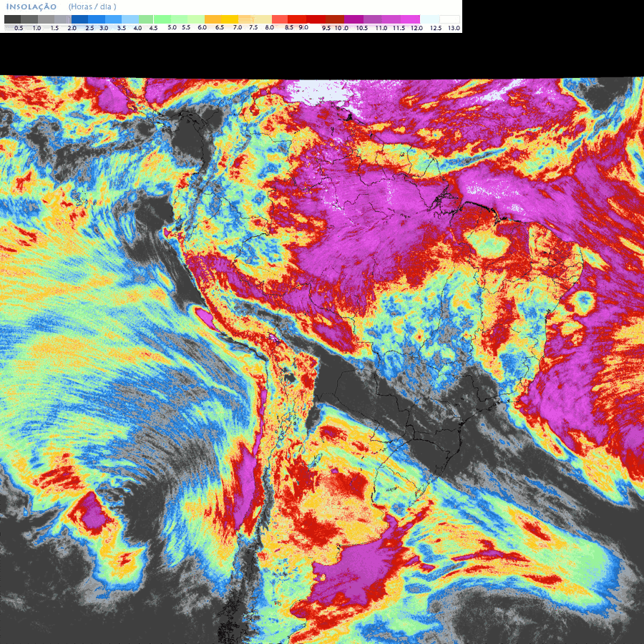Click the '4.5' legend value

153,29
